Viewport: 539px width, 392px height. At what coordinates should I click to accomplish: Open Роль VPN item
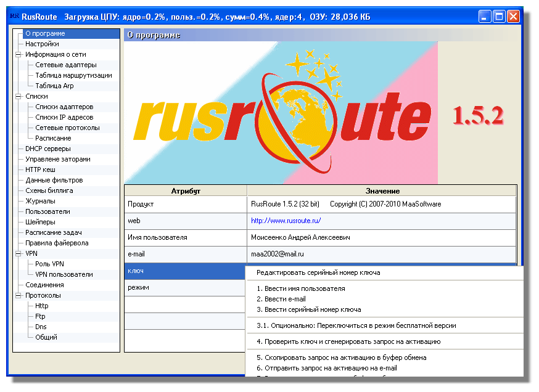click(49, 264)
